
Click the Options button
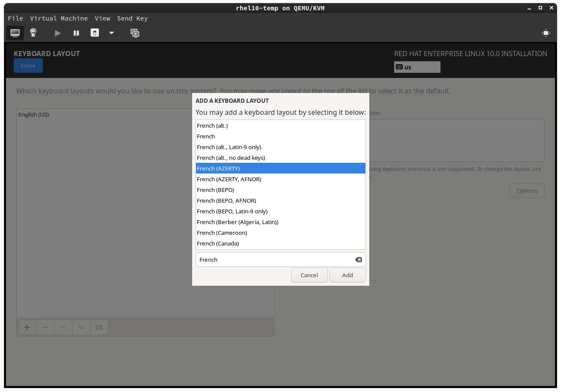click(x=527, y=191)
